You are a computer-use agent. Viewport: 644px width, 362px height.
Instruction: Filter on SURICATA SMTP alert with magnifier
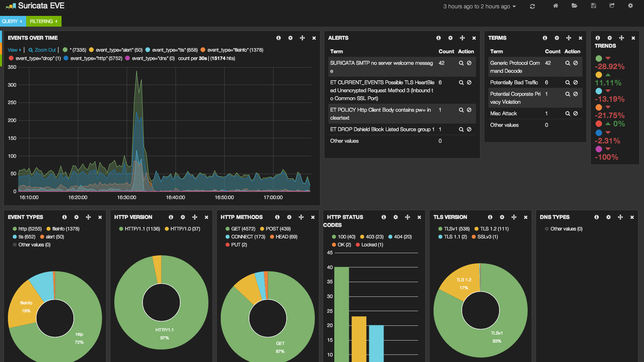click(x=461, y=63)
